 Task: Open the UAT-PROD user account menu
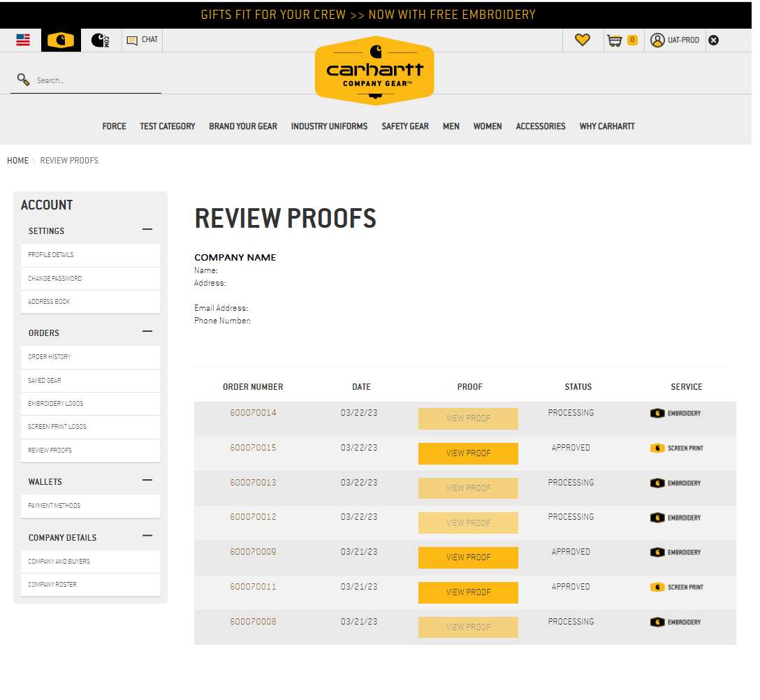pyautogui.click(x=674, y=41)
